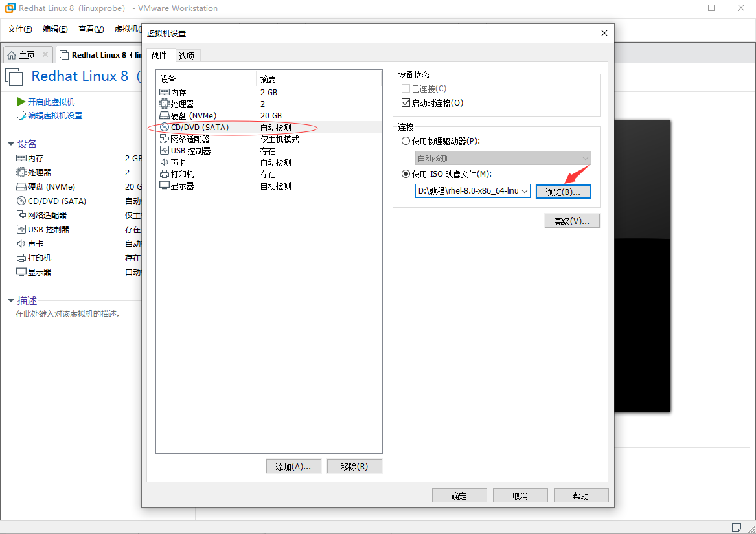Switch to the 选项 tab
Viewport: 756px width, 534px height.
187,56
